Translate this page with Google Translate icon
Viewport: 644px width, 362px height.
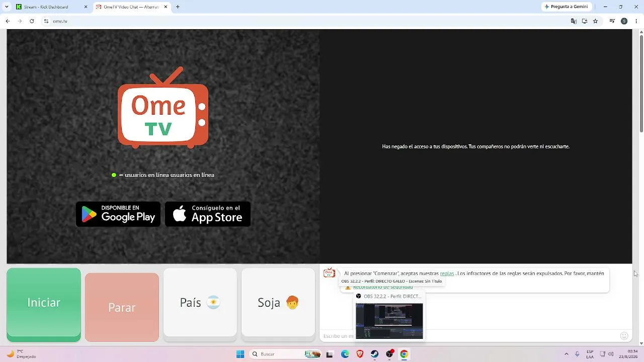[x=574, y=21]
